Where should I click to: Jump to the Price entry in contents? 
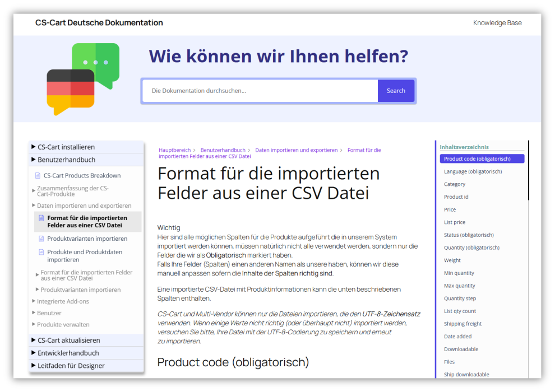pyautogui.click(x=450, y=209)
